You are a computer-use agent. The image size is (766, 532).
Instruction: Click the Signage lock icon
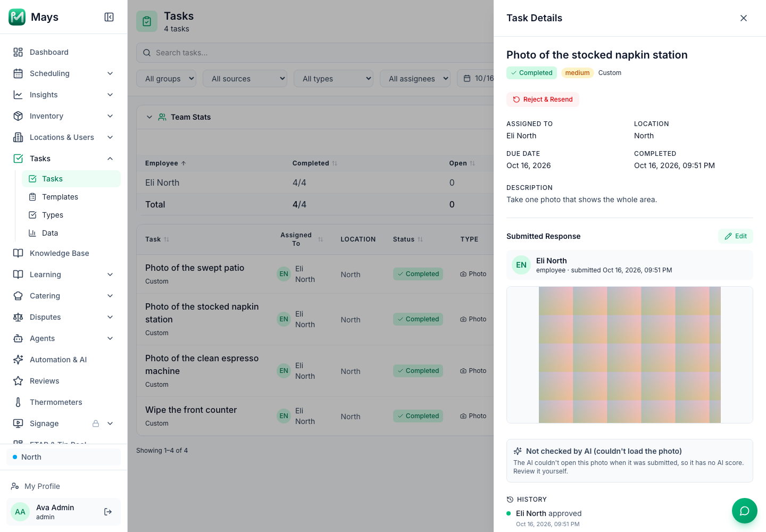coord(96,423)
